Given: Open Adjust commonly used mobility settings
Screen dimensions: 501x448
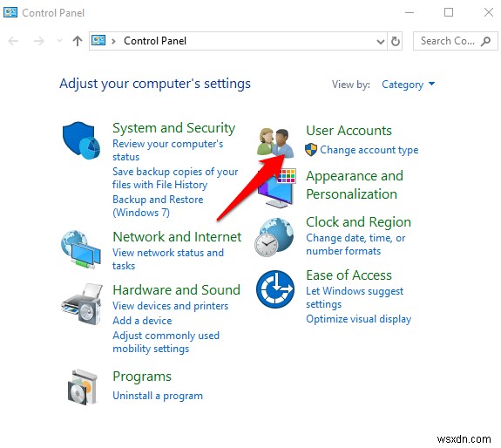Looking at the screenshot, I should (x=166, y=342).
